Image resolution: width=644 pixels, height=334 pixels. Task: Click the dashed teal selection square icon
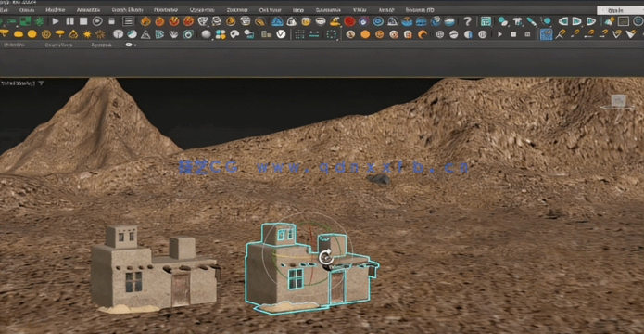coord(331,34)
